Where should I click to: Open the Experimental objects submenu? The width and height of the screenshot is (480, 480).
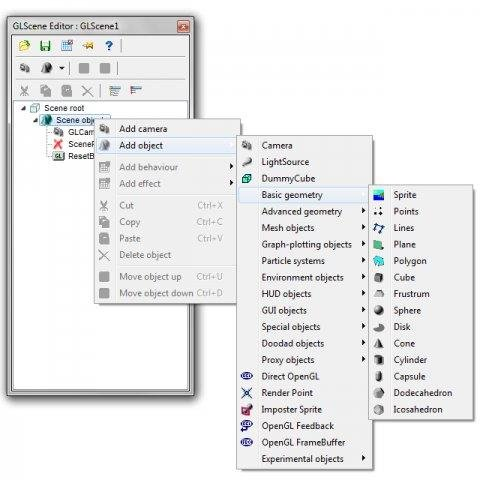[x=302, y=459]
